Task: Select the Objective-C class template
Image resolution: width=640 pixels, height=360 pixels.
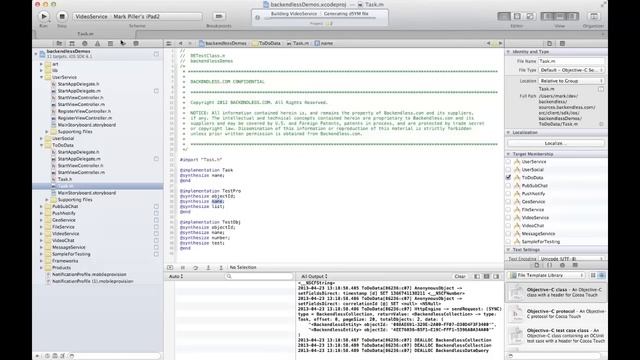Action: point(556,293)
